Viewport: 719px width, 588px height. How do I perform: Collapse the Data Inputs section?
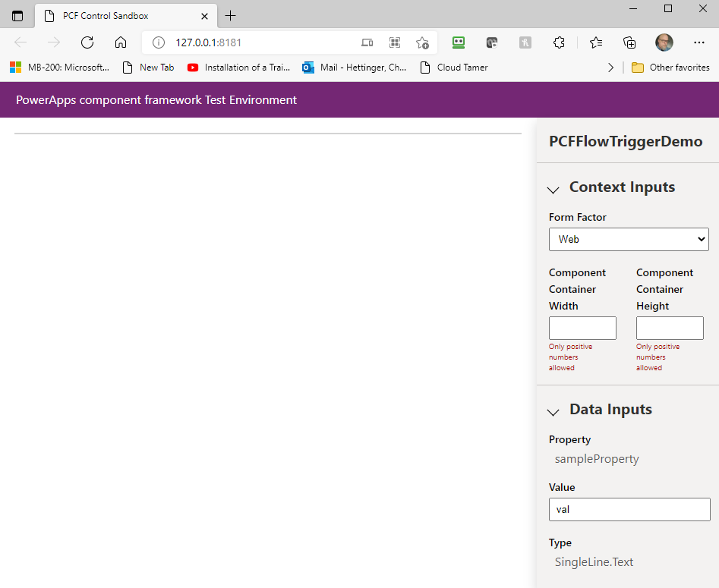click(x=554, y=411)
